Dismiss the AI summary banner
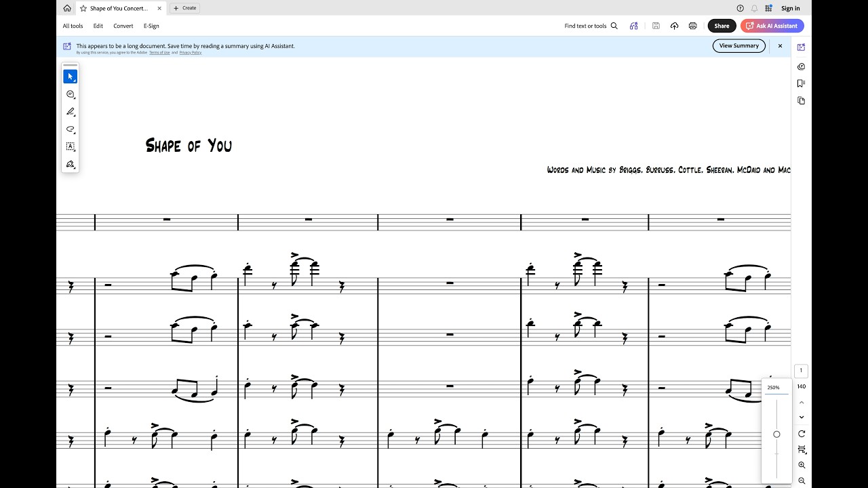Image resolution: width=868 pixels, height=488 pixels. pyautogui.click(x=780, y=46)
